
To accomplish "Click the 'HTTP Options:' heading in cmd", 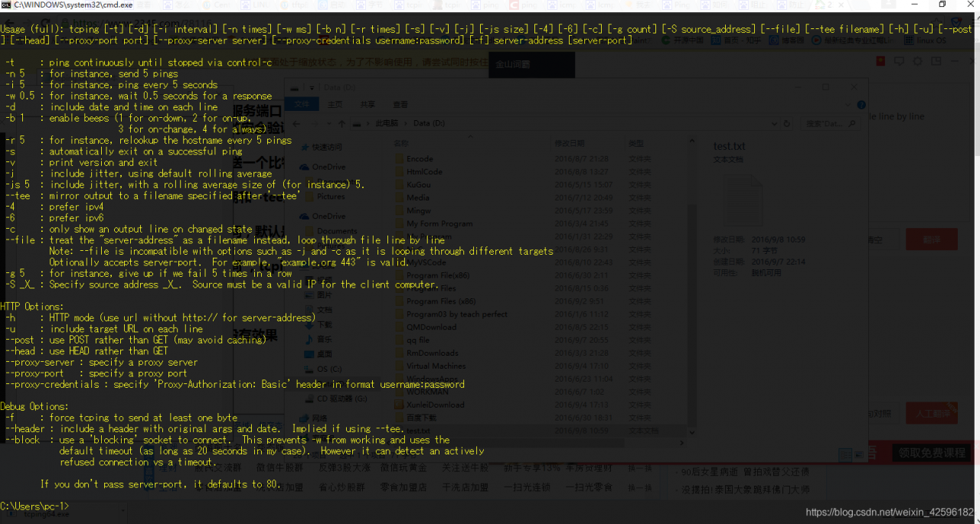I will pyautogui.click(x=34, y=307).
